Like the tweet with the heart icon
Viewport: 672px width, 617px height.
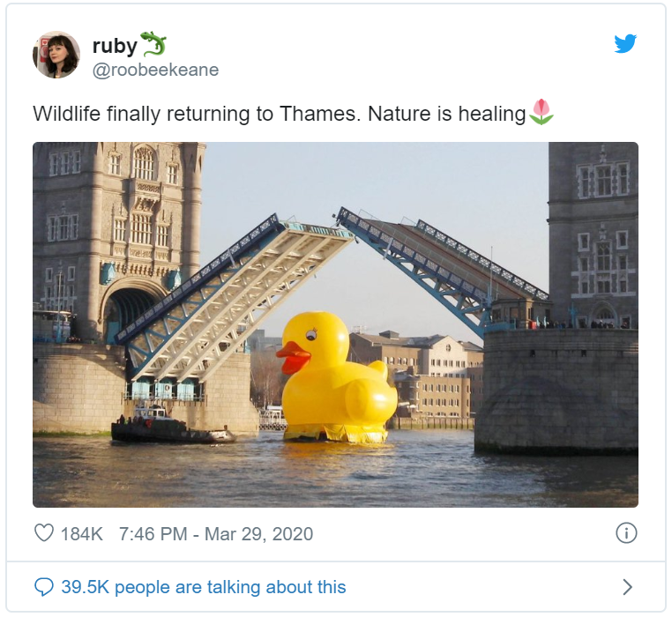point(44,533)
